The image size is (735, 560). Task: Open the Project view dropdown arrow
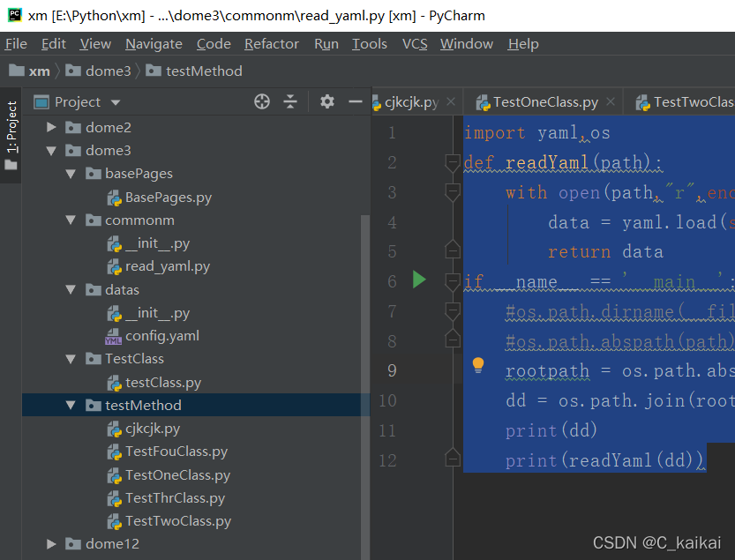click(x=116, y=102)
